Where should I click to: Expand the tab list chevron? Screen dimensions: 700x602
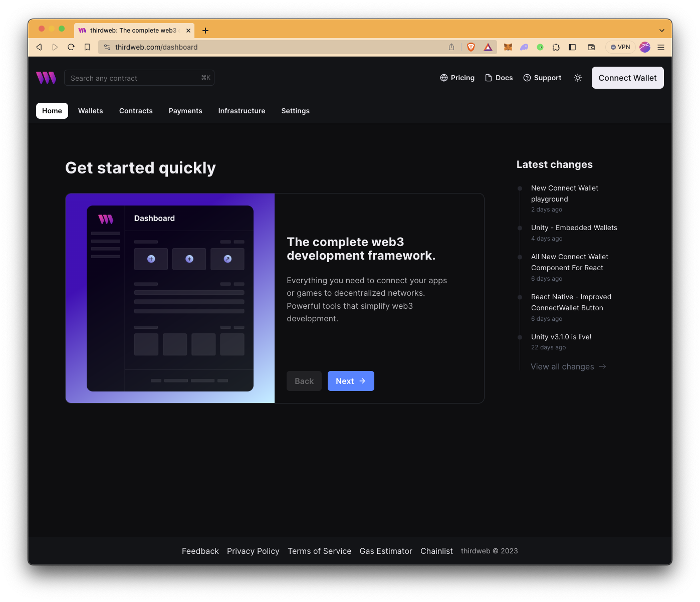[662, 31]
